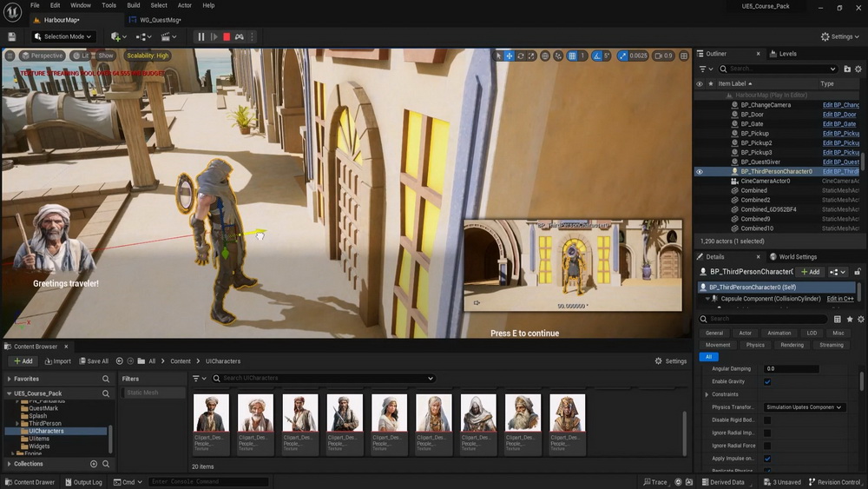
Task: Open the viewport hamburger options menu
Action: pos(10,56)
